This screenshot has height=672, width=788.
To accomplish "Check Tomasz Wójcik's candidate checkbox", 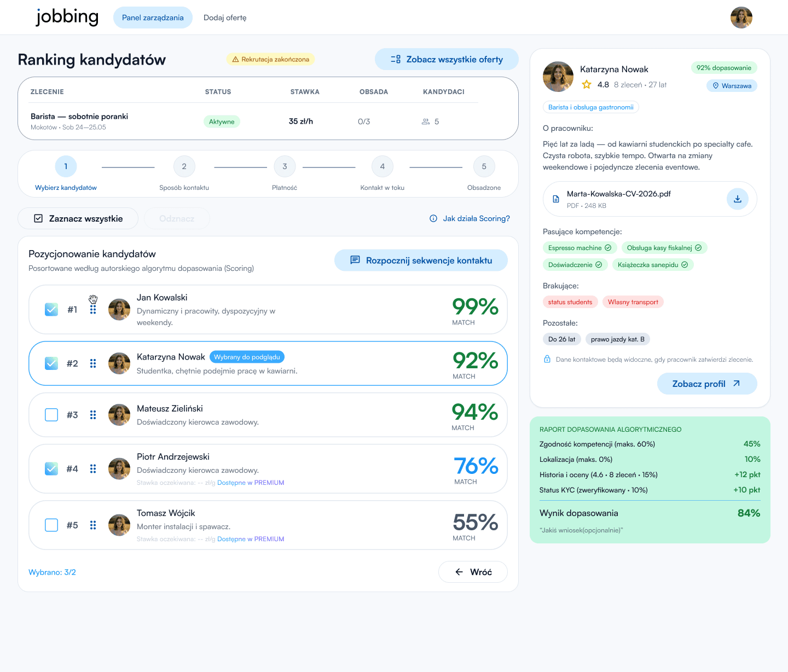I will 51,525.
